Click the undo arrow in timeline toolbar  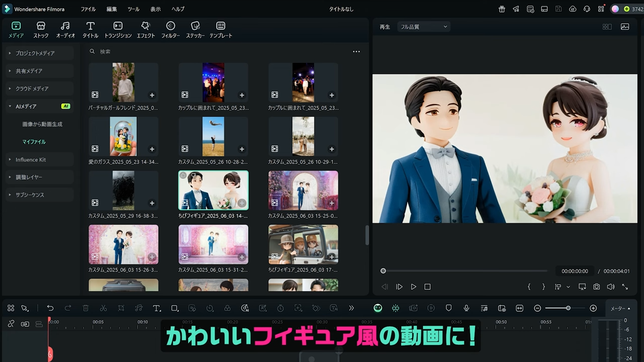coord(50,308)
